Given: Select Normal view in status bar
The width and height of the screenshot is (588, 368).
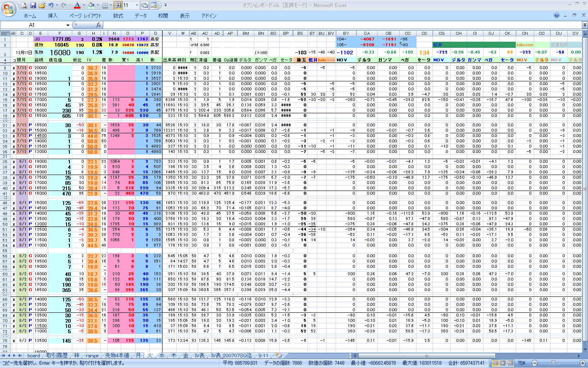Looking at the screenshot, I should [x=495, y=363].
